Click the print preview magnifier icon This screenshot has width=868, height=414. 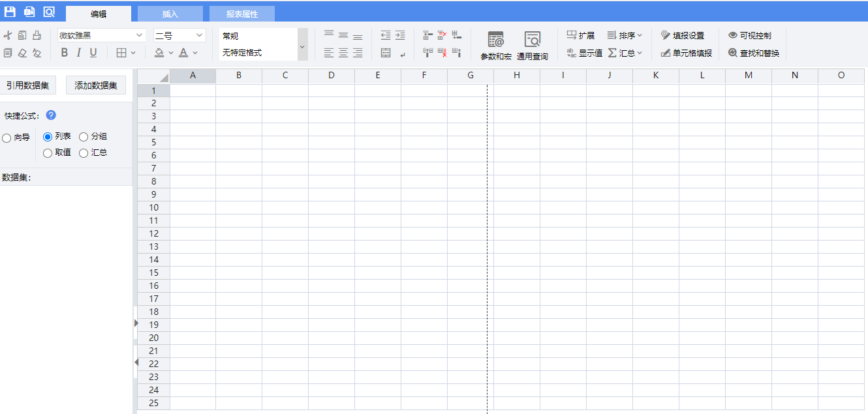point(49,12)
